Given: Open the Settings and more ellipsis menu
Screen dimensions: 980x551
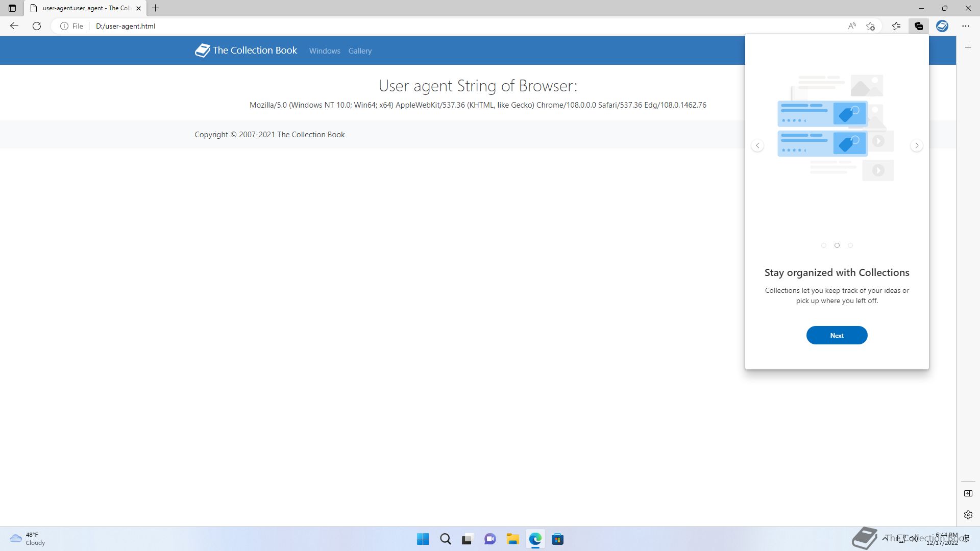Looking at the screenshot, I should point(965,26).
